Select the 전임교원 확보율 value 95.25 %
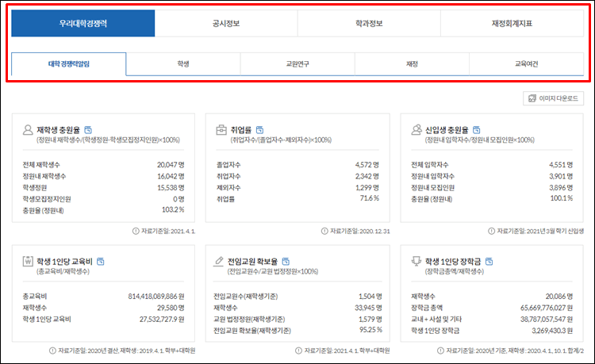This screenshot has height=364, width=595. coord(370,330)
